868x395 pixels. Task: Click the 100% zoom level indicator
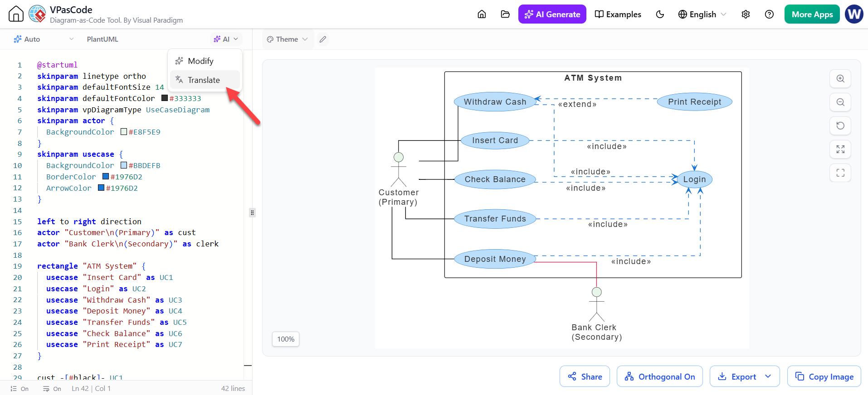[286, 339]
